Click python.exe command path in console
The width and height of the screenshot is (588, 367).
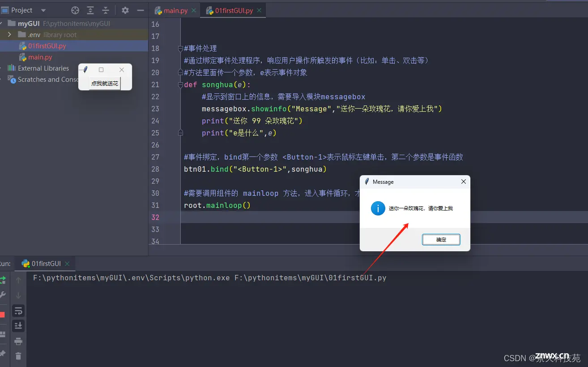(132, 278)
